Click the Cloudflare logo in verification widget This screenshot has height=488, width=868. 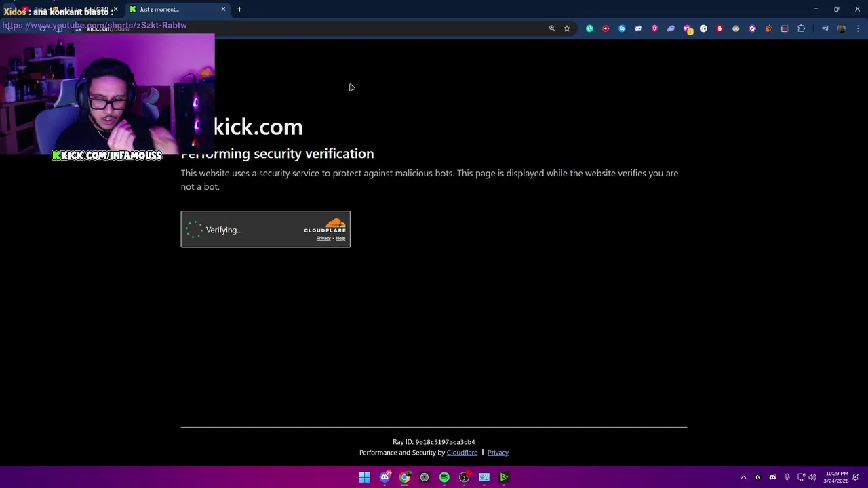tap(325, 226)
